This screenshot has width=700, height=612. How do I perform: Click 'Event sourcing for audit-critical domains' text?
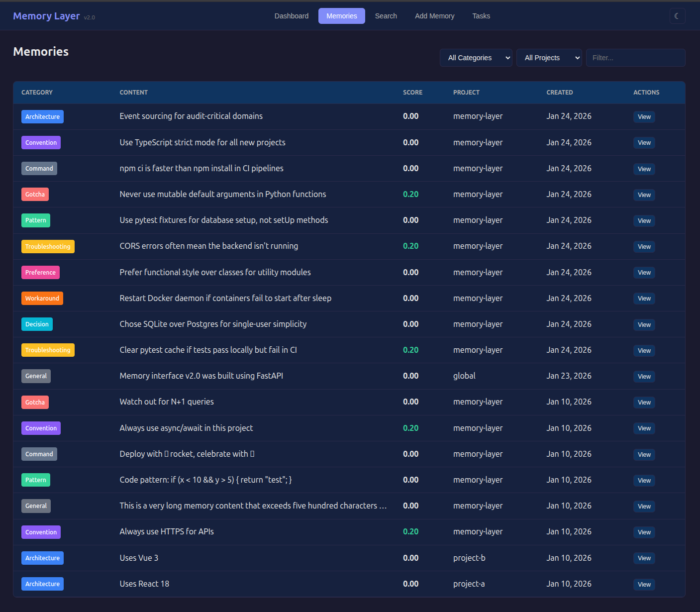pyautogui.click(x=191, y=116)
